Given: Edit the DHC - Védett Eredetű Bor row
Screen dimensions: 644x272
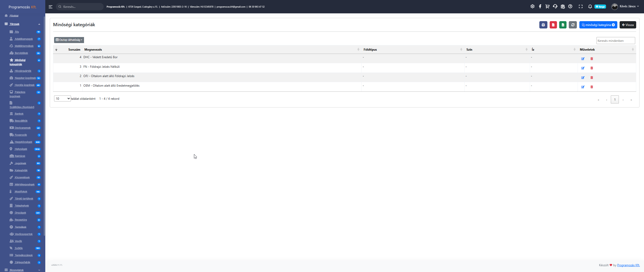Looking at the screenshot, I should click(583, 59).
